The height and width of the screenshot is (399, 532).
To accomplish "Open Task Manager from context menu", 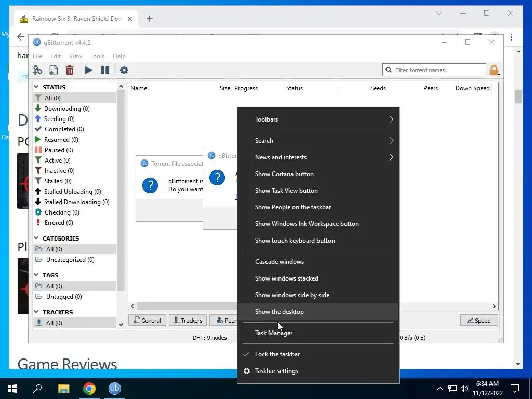I will point(318,333).
